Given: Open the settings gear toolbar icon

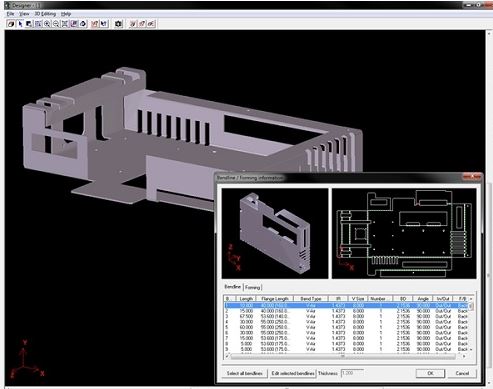Looking at the screenshot, I should point(118,24).
